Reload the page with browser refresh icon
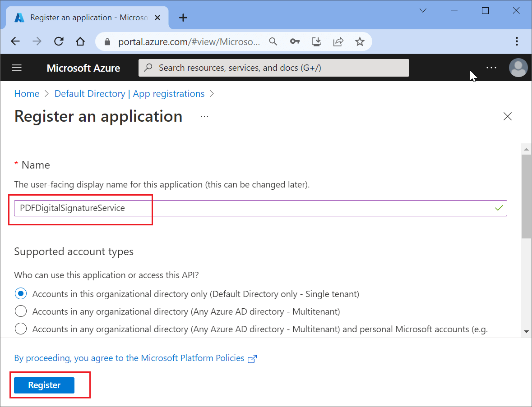The image size is (532, 407). (x=59, y=41)
